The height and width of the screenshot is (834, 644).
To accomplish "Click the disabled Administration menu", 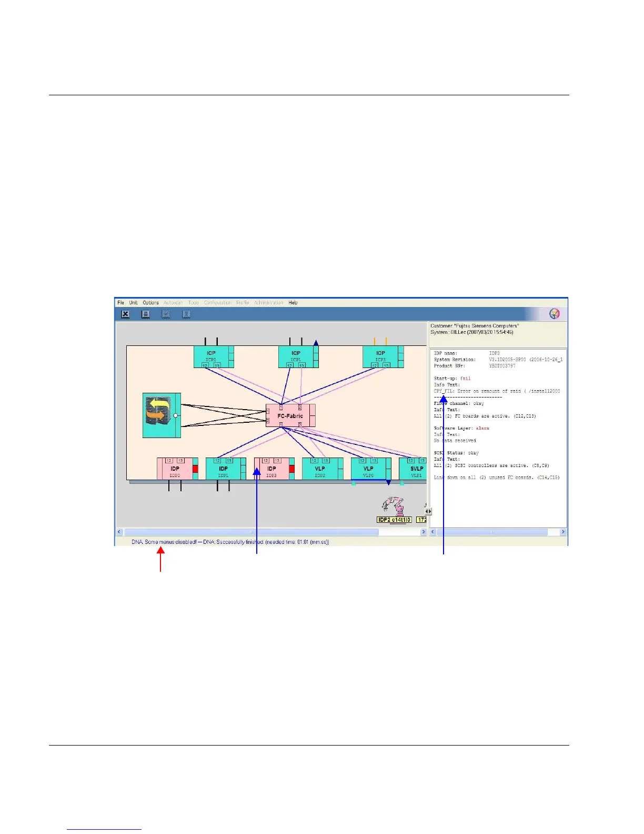I will [269, 303].
